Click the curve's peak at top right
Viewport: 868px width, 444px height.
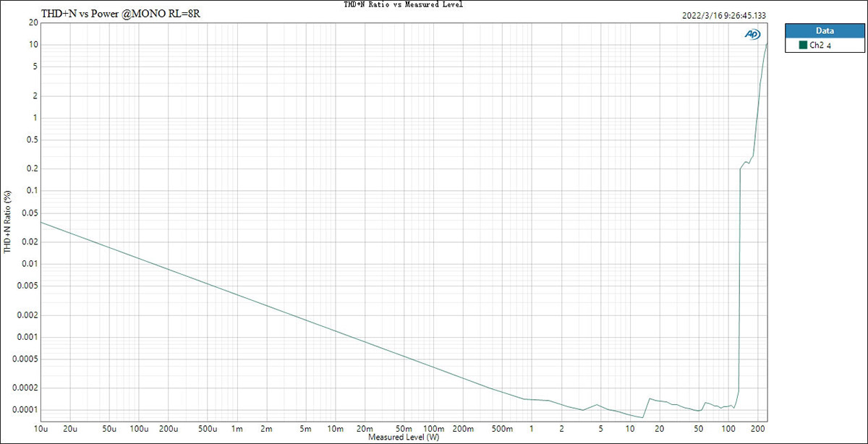pyautogui.click(x=767, y=44)
